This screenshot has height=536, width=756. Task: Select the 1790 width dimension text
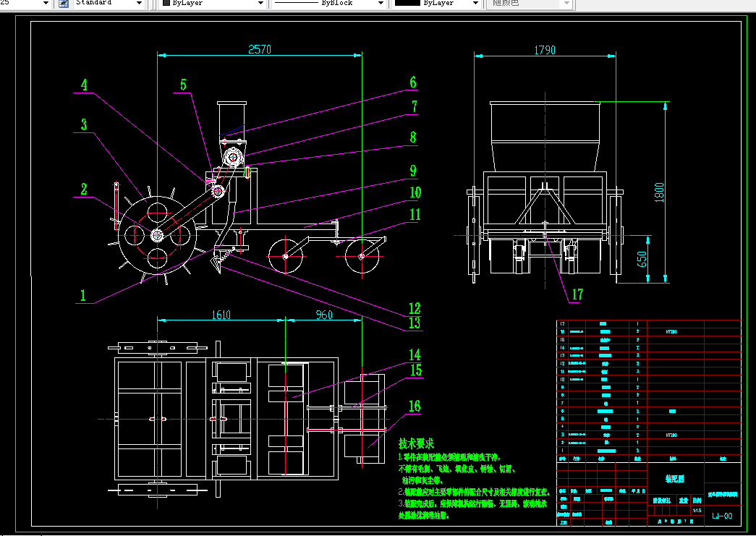545,50
